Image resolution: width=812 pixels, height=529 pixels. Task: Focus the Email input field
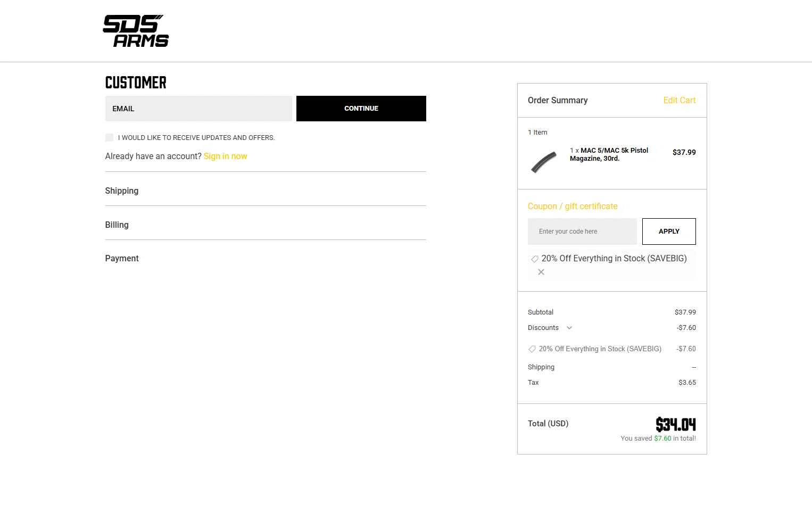[198, 109]
